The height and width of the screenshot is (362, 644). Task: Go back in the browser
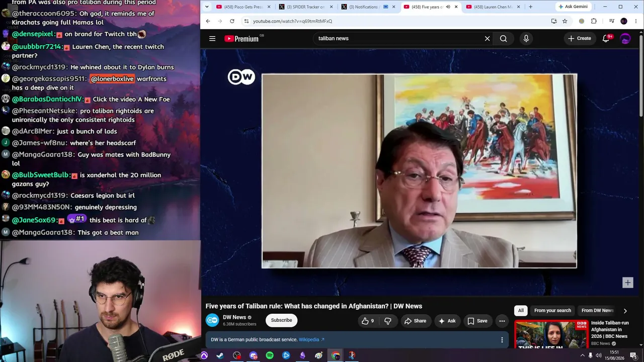208,21
